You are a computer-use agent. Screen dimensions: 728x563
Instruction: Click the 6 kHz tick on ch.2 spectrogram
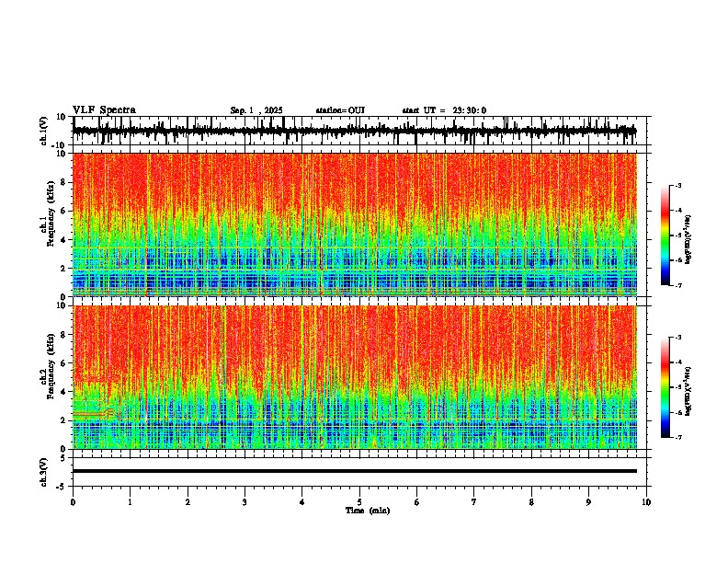[63, 363]
